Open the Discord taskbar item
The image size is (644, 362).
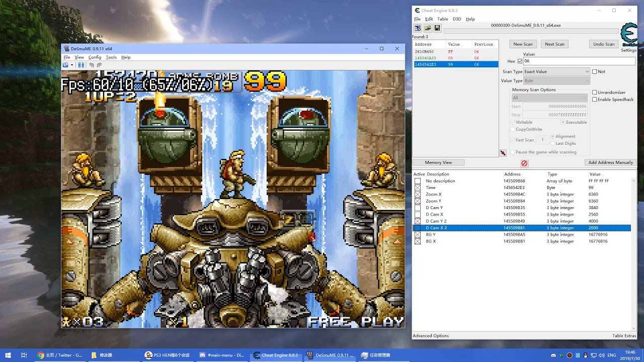[221, 355]
